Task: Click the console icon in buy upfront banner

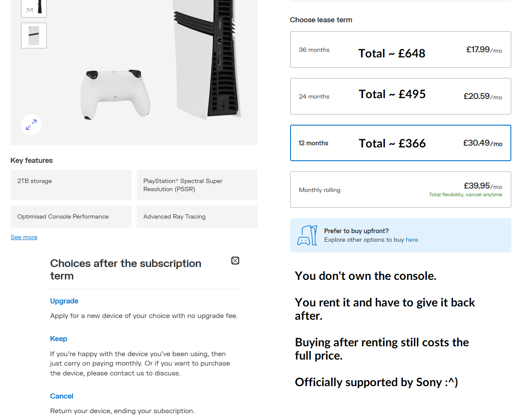Action: pyautogui.click(x=307, y=235)
